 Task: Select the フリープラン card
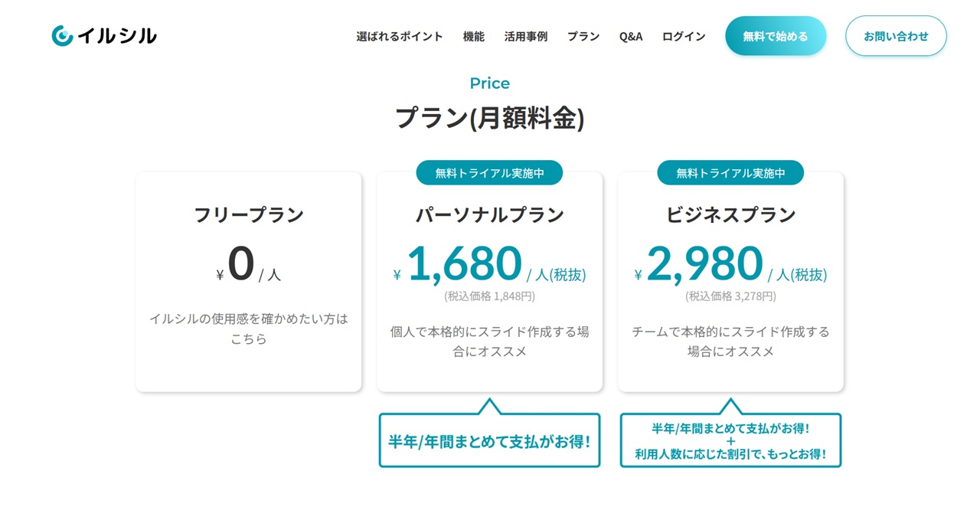pos(249,282)
